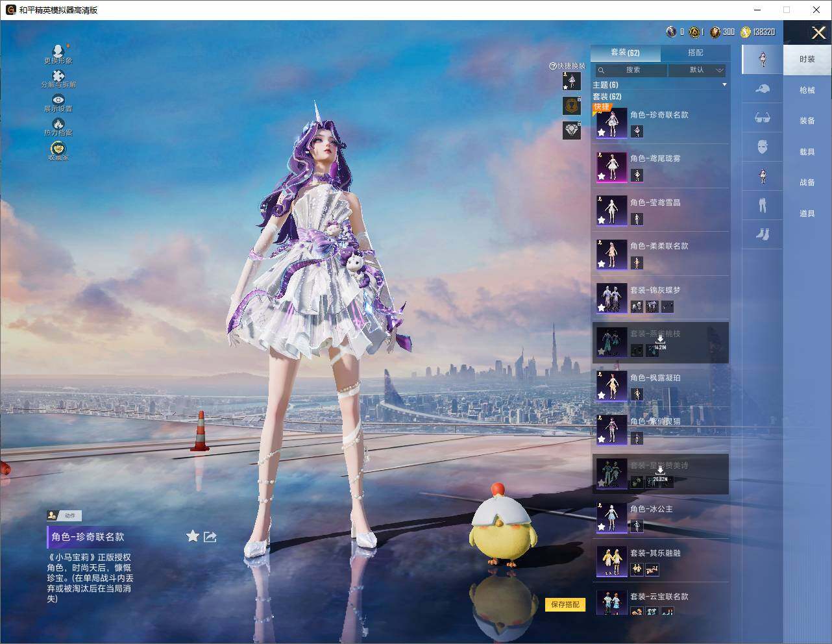The height and width of the screenshot is (644, 832).
Task: Open the 默认 sort dropdown
Action: pos(697,70)
